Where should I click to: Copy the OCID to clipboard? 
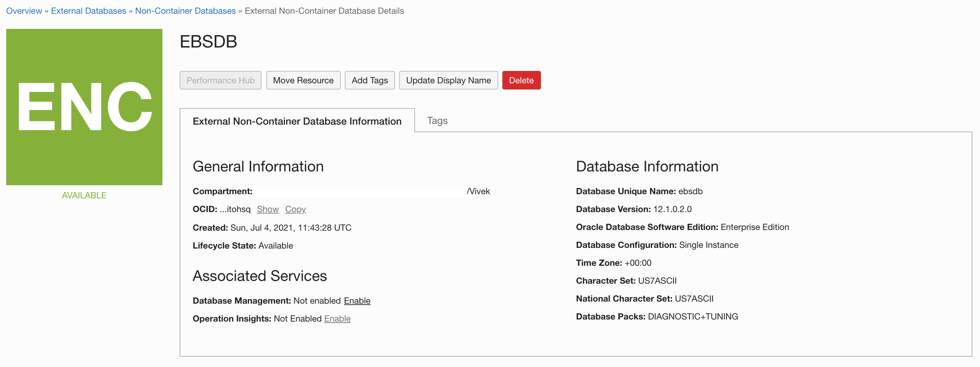coord(295,209)
